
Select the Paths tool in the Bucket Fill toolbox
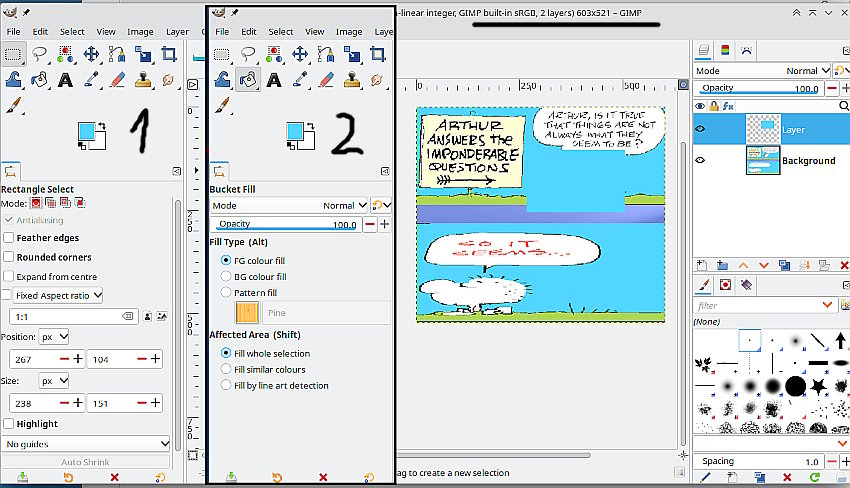pyautogui.click(x=326, y=54)
